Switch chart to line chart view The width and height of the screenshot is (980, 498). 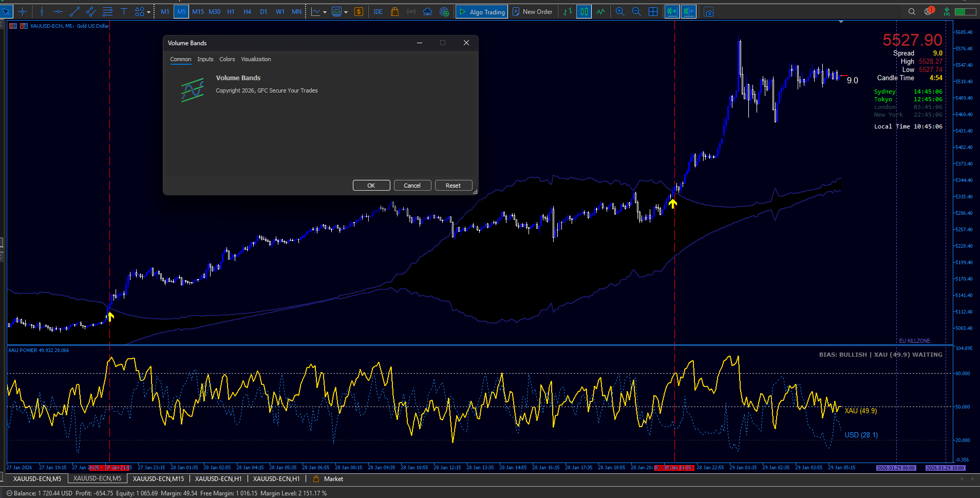coord(600,11)
